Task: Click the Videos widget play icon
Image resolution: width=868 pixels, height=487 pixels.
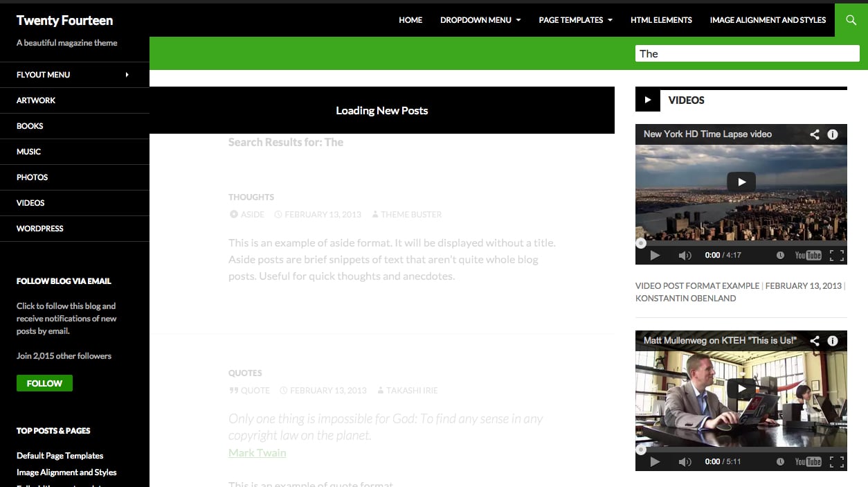Action: [x=648, y=100]
